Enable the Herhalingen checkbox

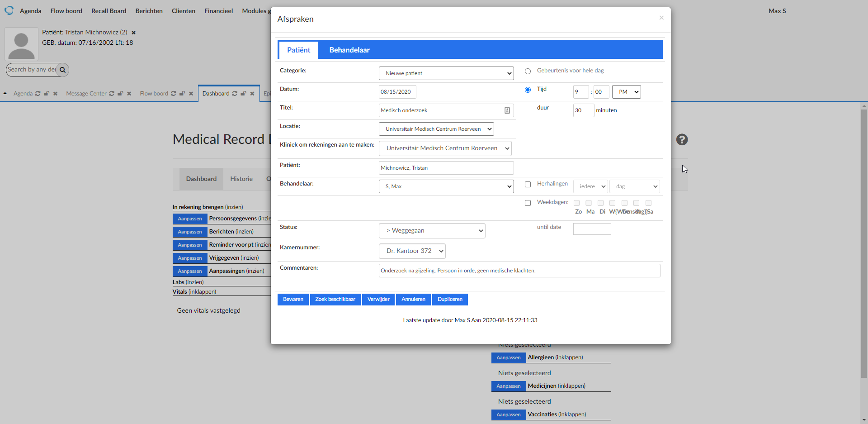528,185
